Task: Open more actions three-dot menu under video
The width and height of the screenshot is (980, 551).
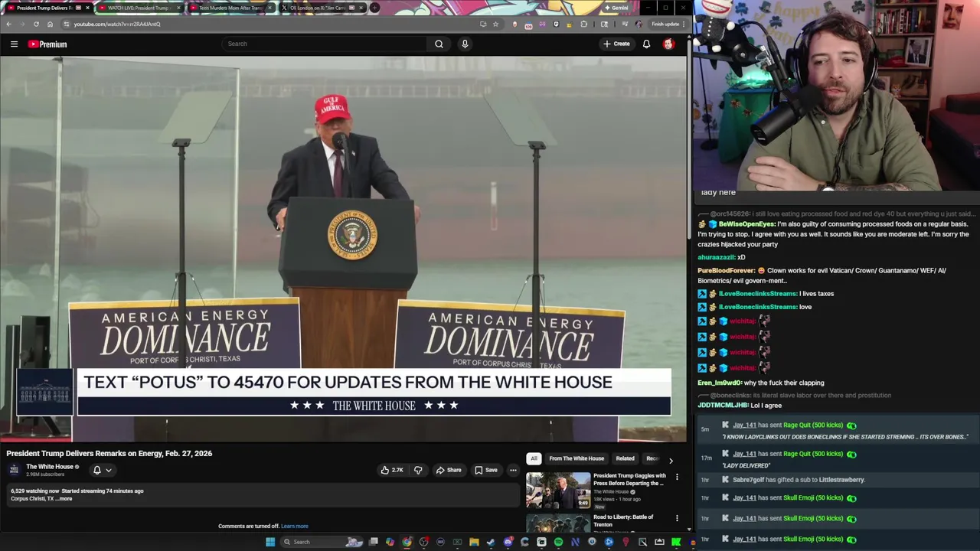Action: [513, 470]
